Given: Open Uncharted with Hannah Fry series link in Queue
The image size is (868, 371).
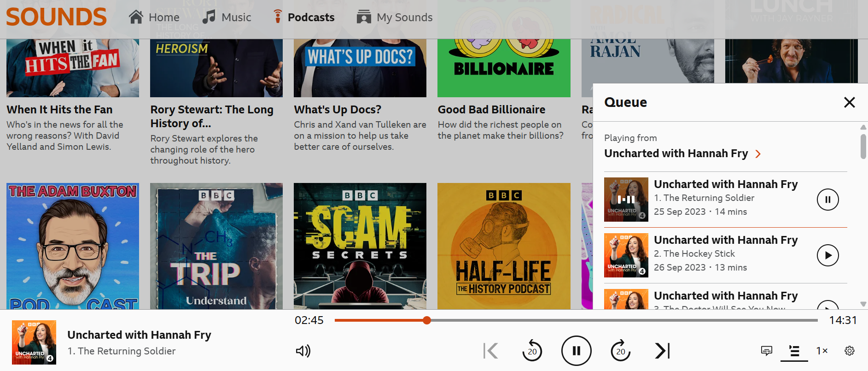Looking at the screenshot, I should coord(682,153).
